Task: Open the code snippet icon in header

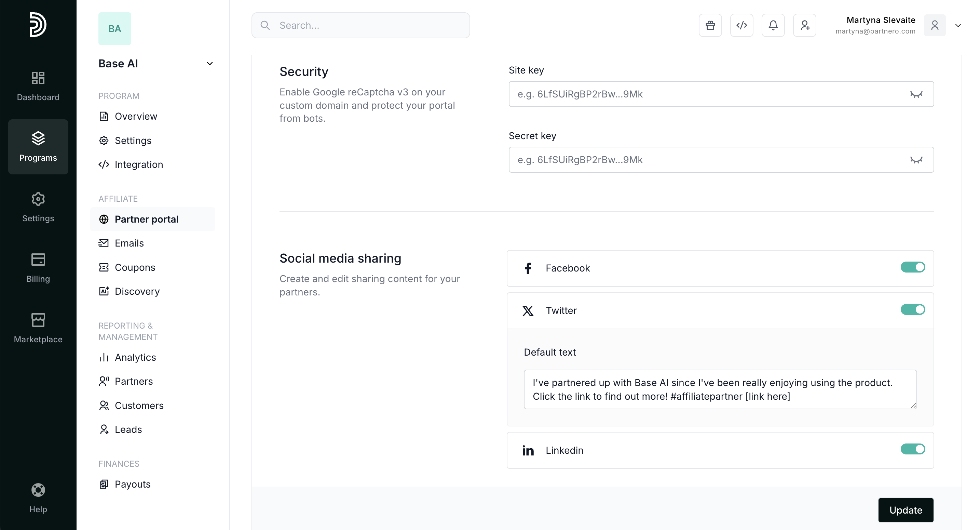Action: click(x=741, y=26)
